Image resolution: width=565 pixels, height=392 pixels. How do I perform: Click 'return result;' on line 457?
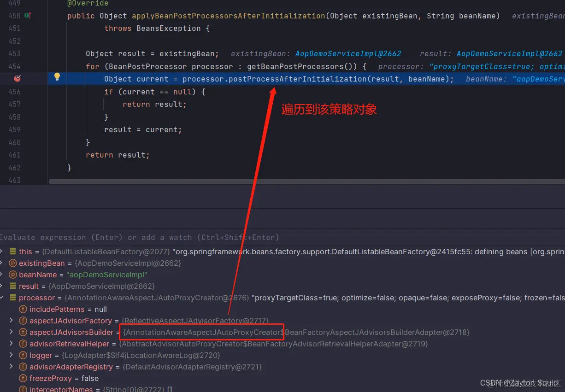point(155,104)
